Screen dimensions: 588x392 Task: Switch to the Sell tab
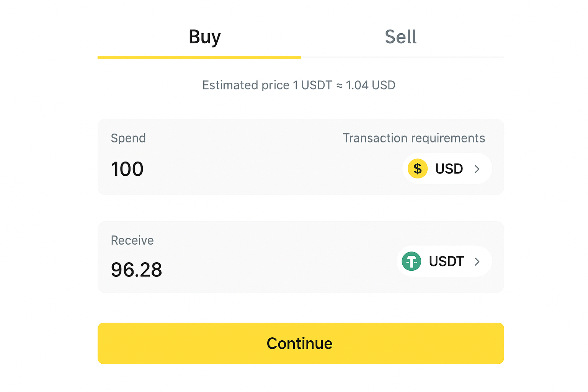click(401, 36)
